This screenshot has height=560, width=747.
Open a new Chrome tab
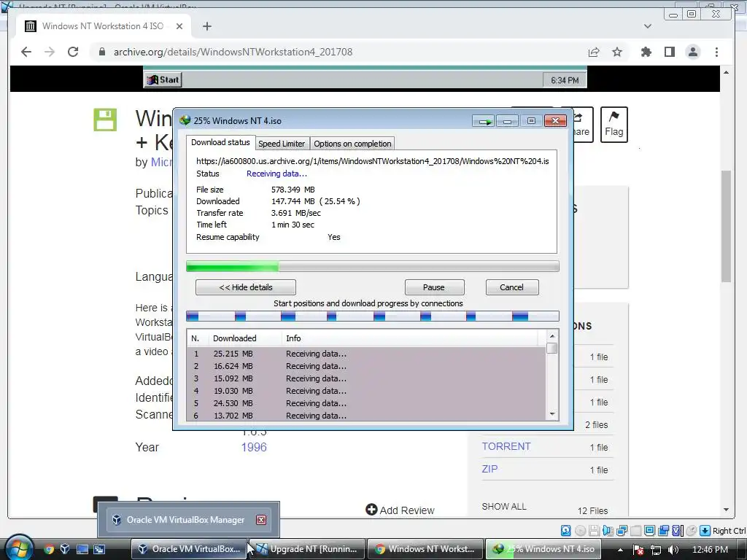pyautogui.click(x=206, y=26)
